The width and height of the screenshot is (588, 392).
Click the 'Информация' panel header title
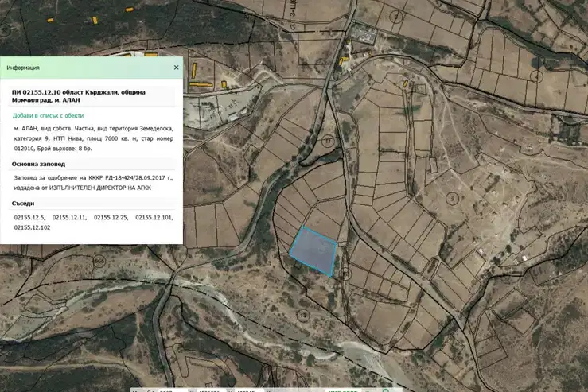23,68
